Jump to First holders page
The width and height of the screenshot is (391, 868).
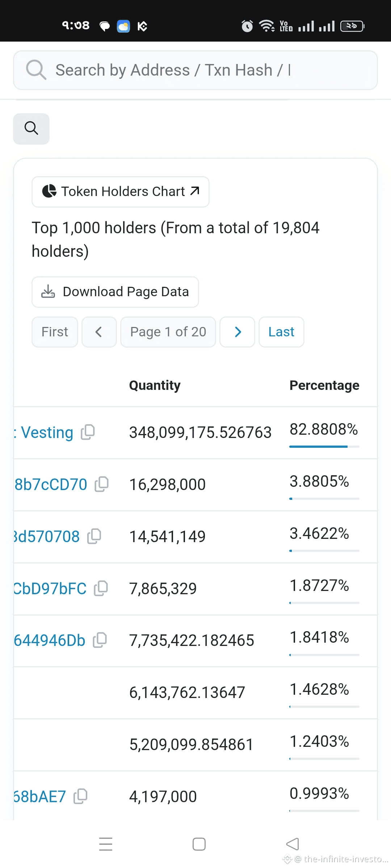point(55,332)
